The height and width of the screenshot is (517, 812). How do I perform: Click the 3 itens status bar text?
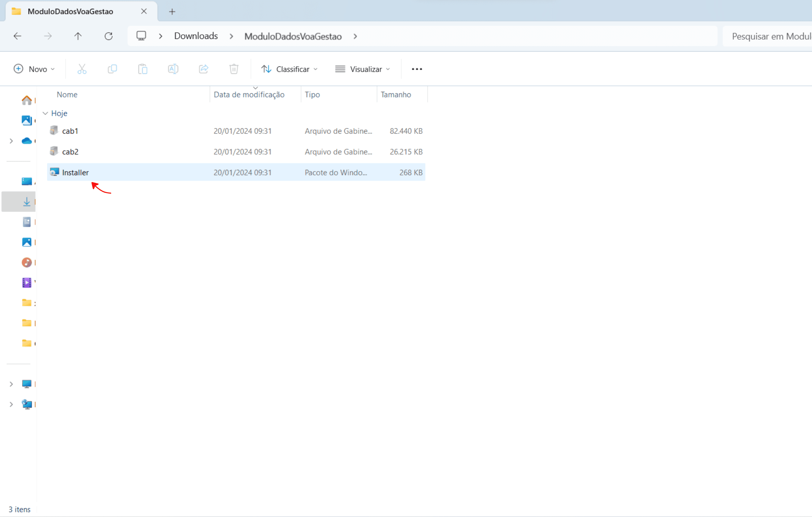pos(19,509)
